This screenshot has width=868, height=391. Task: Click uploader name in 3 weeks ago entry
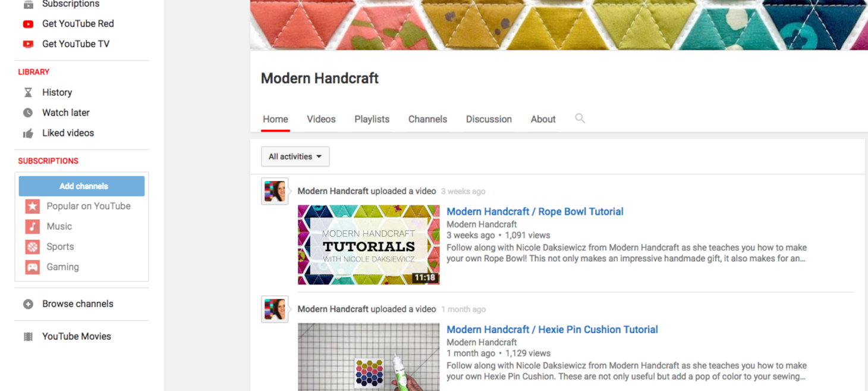[x=333, y=191]
